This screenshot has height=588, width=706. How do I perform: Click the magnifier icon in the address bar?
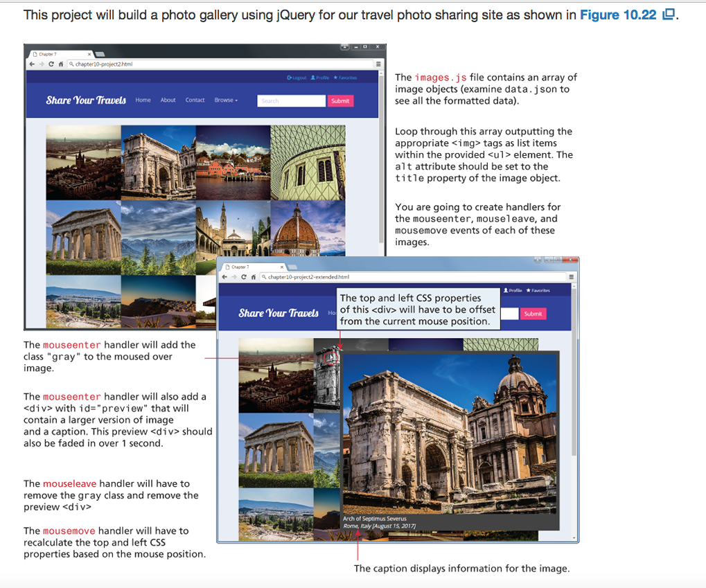point(71,62)
